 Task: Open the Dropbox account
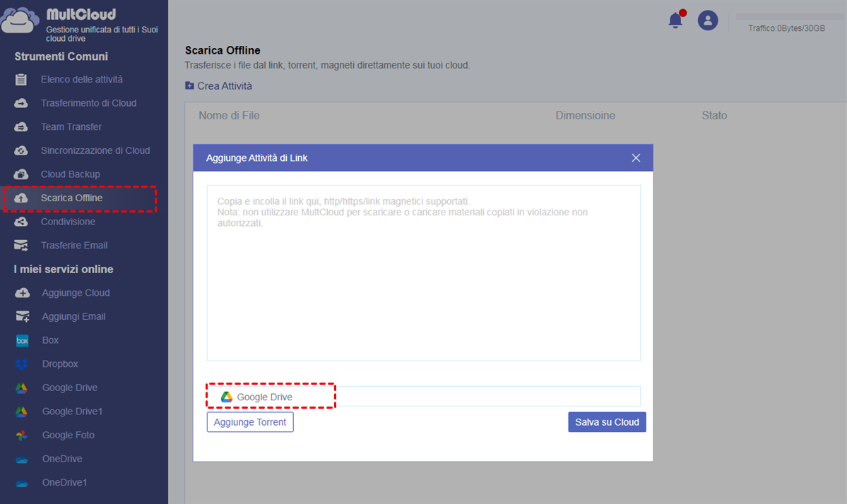click(60, 364)
